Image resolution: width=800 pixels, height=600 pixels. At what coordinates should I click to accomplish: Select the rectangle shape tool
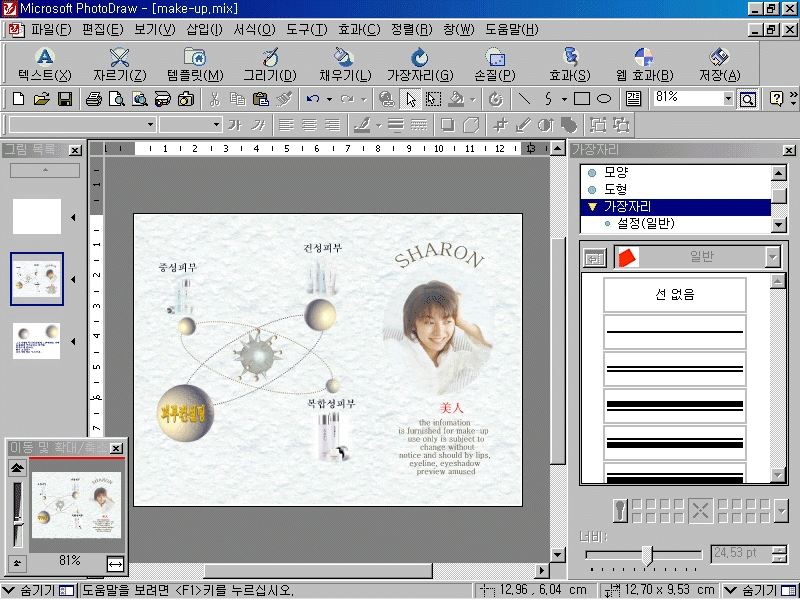[x=582, y=98]
